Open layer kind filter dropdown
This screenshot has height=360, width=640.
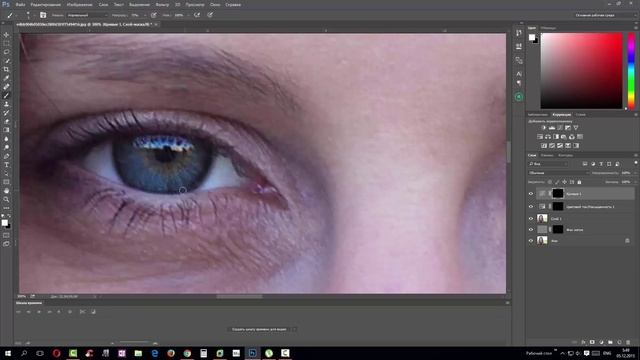pyautogui.click(x=548, y=164)
